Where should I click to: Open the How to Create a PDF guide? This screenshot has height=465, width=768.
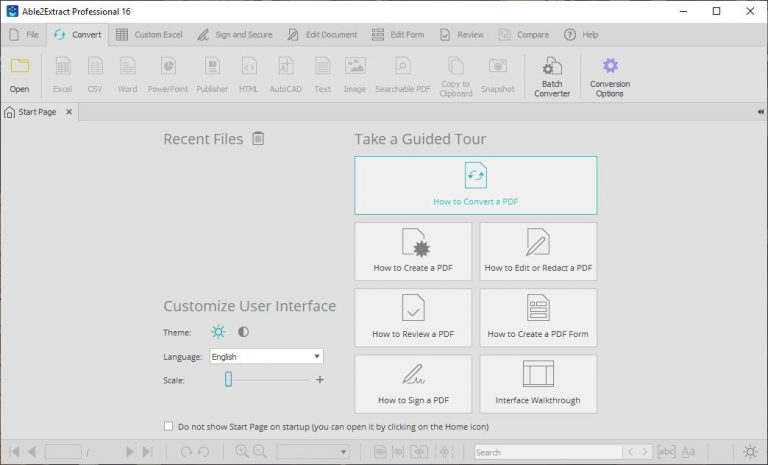point(413,251)
